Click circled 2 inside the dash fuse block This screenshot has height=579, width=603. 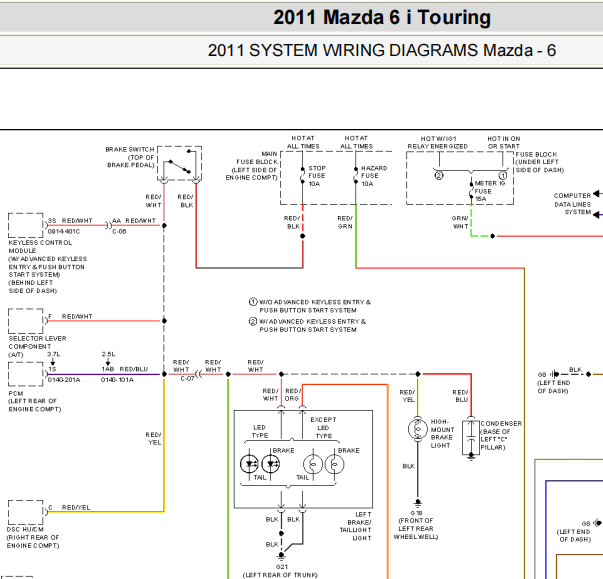[x=439, y=176]
